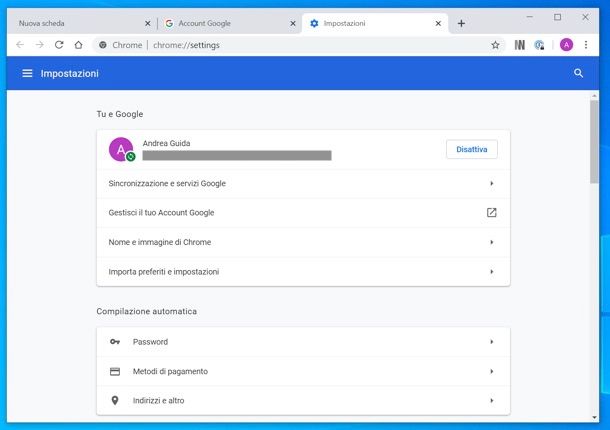Click the Password key icon
610x430 pixels.
click(115, 342)
